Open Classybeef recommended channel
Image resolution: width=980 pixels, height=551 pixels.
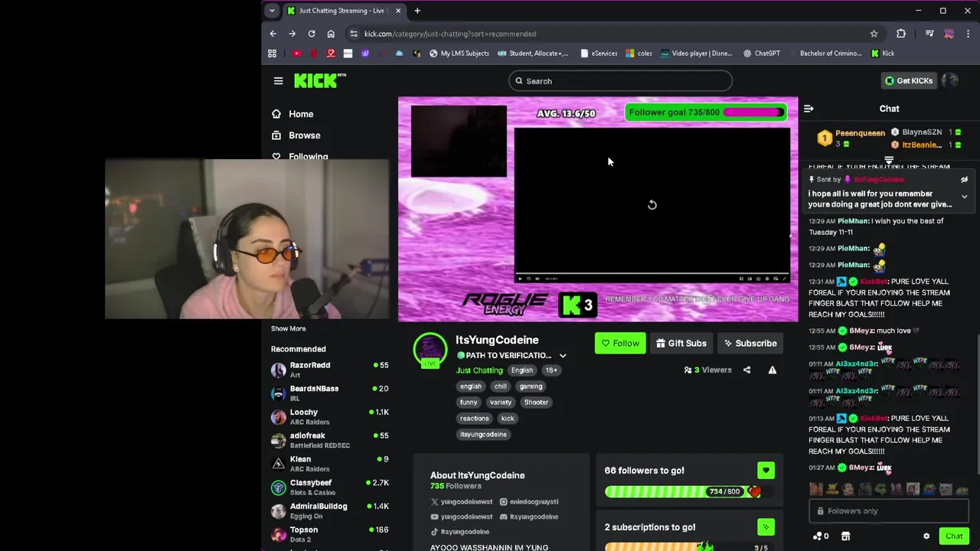click(x=329, y=487)
